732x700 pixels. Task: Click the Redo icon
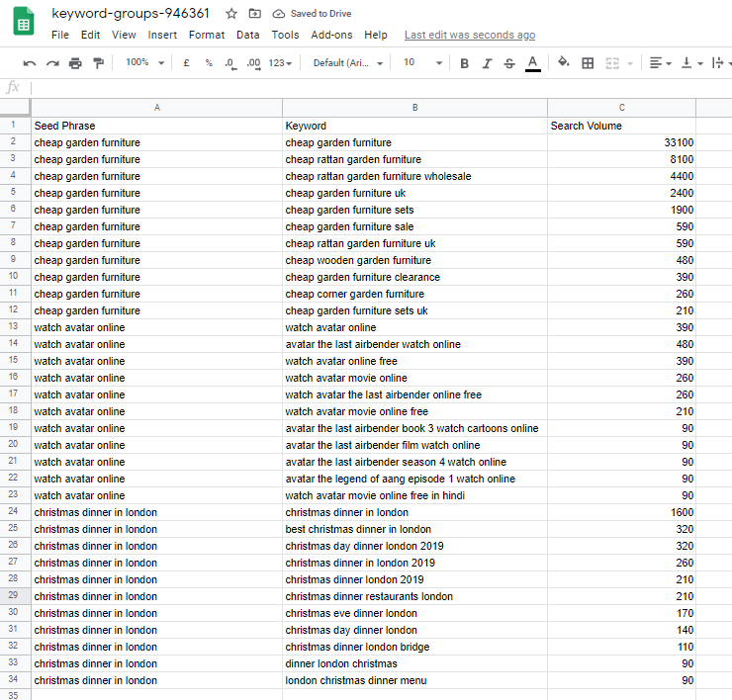[x=52, y=63]
